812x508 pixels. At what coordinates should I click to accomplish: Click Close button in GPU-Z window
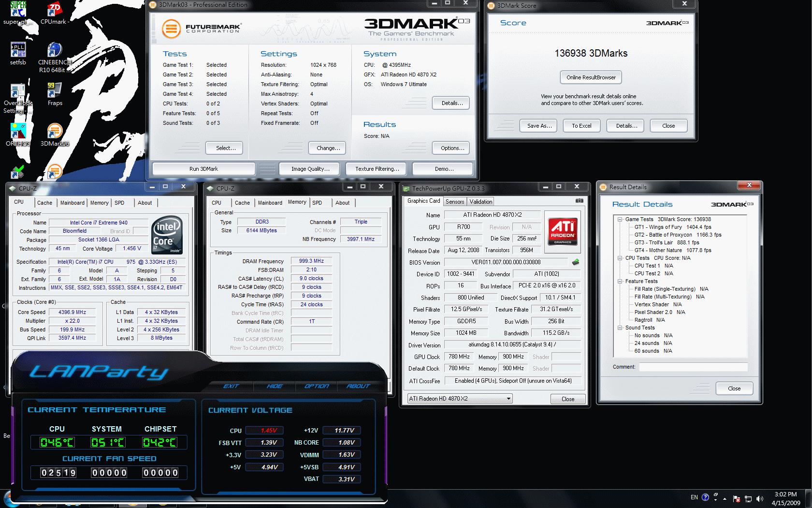[568, 399]
